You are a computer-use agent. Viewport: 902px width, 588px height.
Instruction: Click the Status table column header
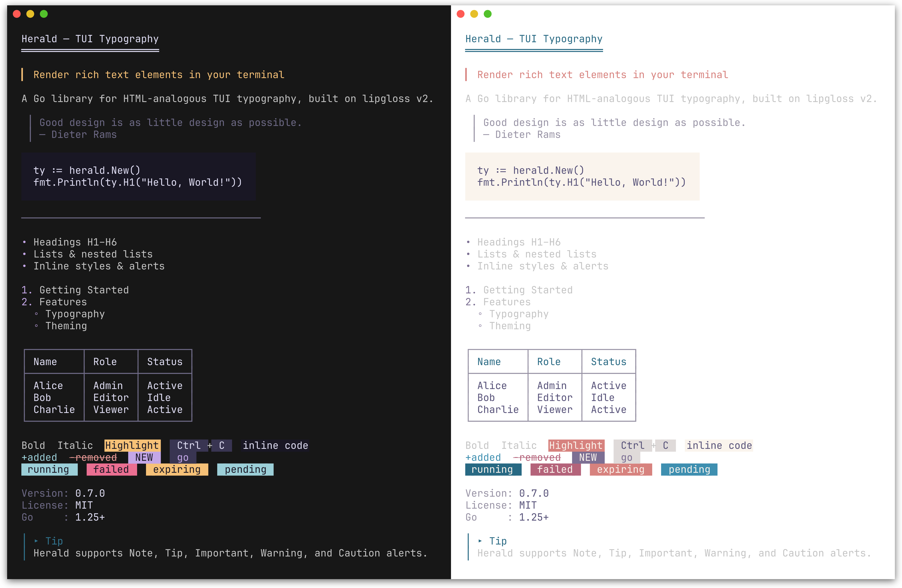coord(165,361)
